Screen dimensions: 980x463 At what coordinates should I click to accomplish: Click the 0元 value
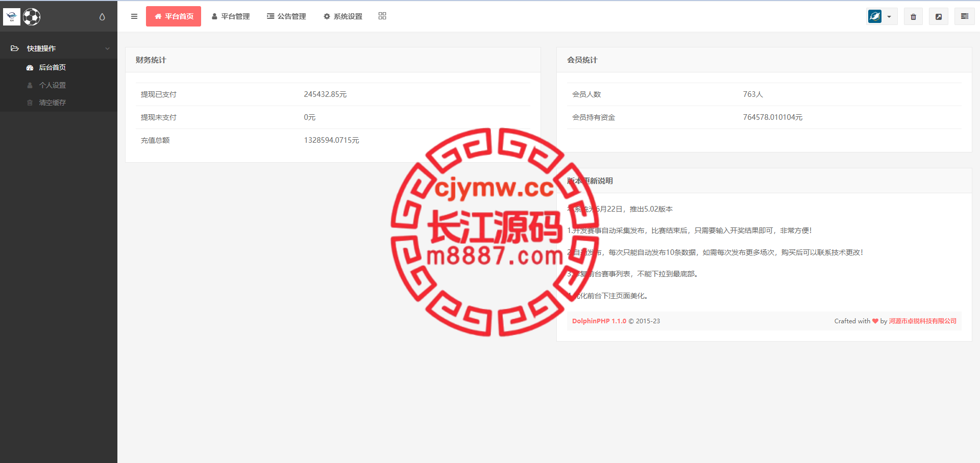(x=310, y=117)
